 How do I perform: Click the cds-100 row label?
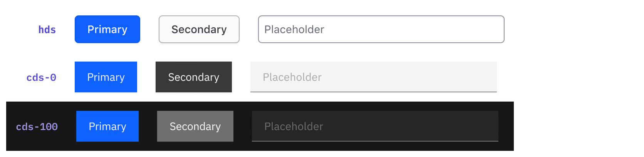coord(37,127)
